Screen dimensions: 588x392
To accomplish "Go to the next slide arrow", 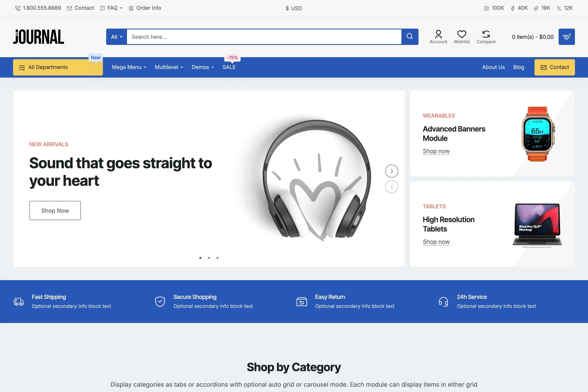I will click(x=392, y=171).
